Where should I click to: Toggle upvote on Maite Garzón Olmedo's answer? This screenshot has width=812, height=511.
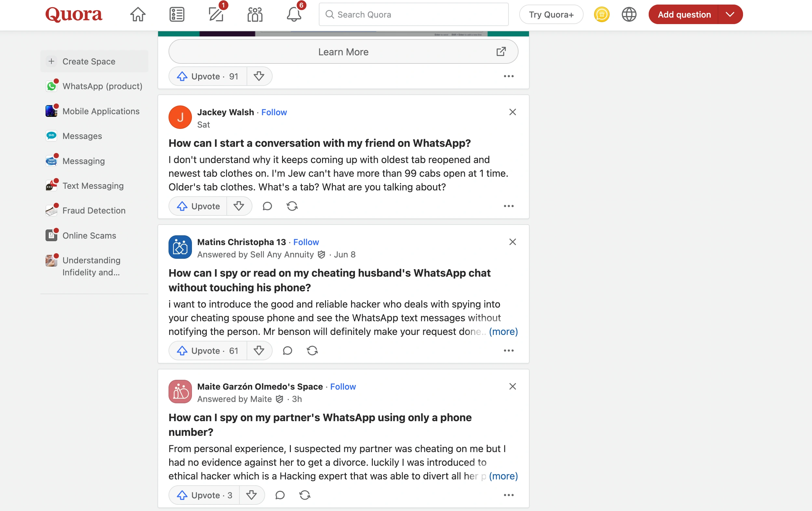(x=204, y=495)
